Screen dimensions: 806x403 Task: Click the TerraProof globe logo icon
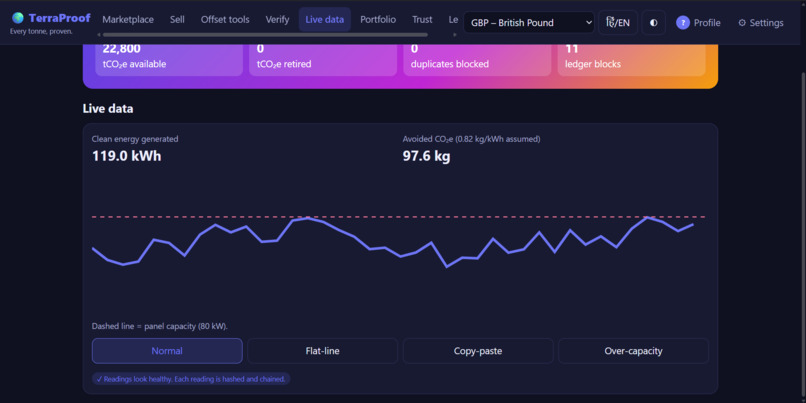pyautogui.click(x=18, y=18)
